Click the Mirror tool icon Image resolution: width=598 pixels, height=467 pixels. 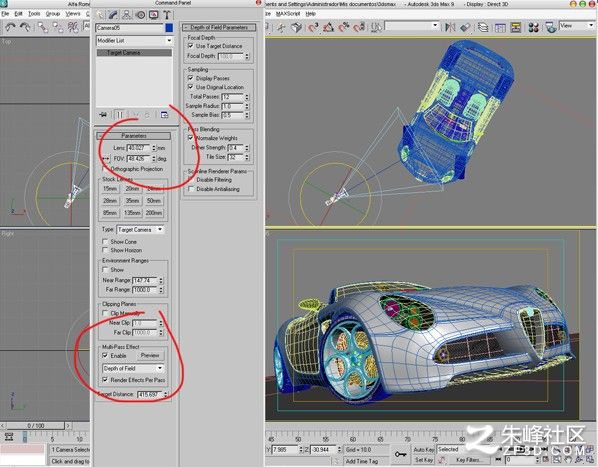pos(450,27)
